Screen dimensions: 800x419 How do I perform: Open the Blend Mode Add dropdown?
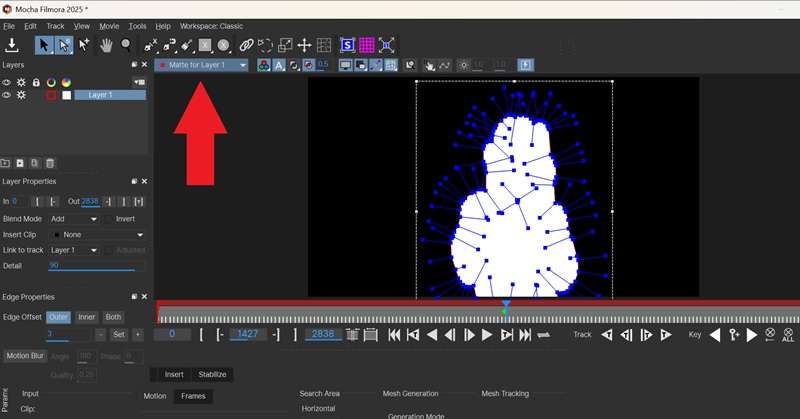pyautogui.click(x=73, y=219)
